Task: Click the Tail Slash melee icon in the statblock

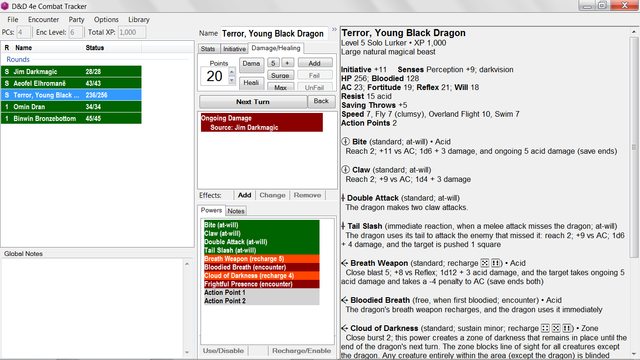Action: (x=343, y=226)
